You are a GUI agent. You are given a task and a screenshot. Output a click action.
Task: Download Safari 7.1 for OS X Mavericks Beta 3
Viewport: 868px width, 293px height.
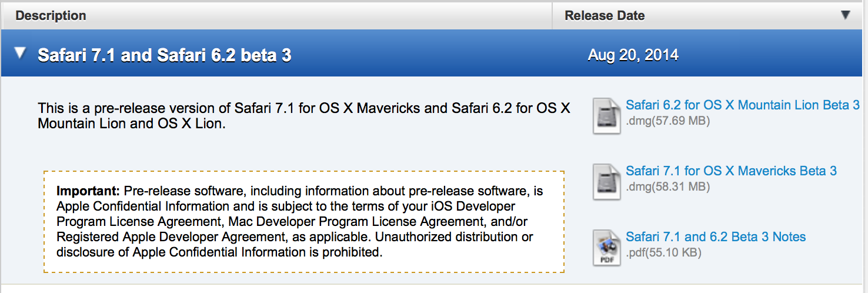coord(731,171)
